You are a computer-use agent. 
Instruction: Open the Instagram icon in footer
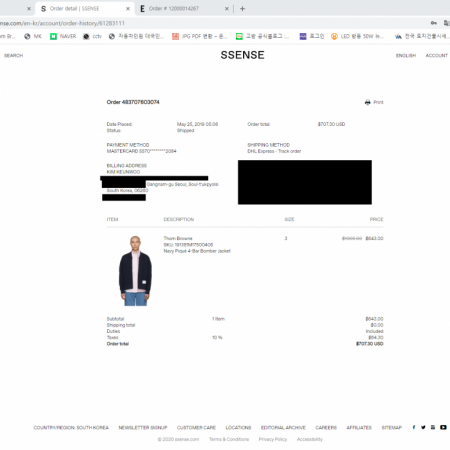pyautogui.click(x=433, y=427)
